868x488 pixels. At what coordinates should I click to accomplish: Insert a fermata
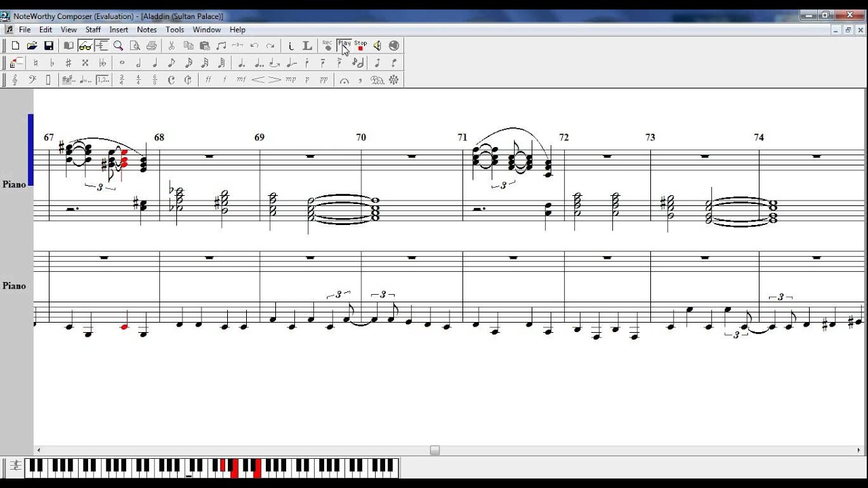tap(343, 79)
